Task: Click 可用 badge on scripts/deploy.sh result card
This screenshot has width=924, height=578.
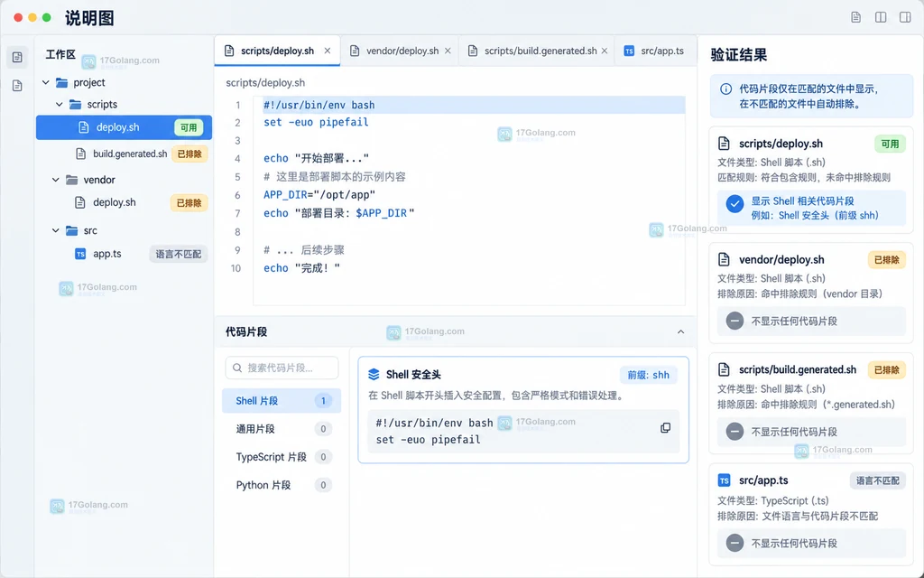Action: click(x=890, y=144)
